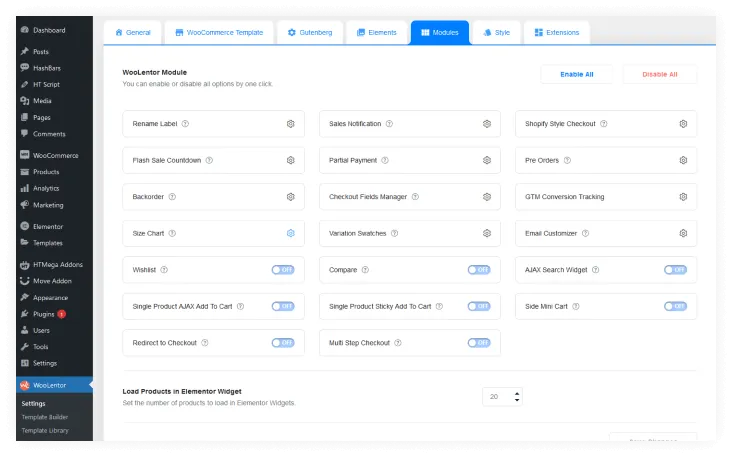
Task: Open Flash Sale Countdown settings gear
Action: pos(290,160)
